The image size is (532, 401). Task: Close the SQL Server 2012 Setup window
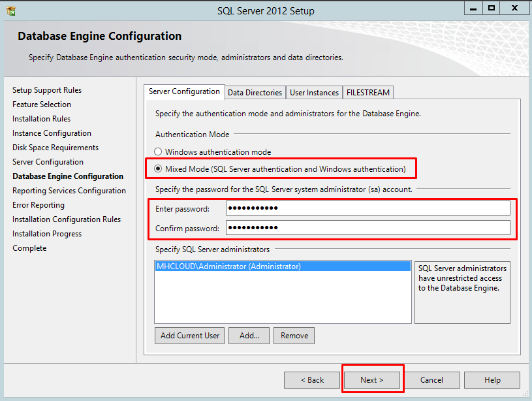[514, 8]
